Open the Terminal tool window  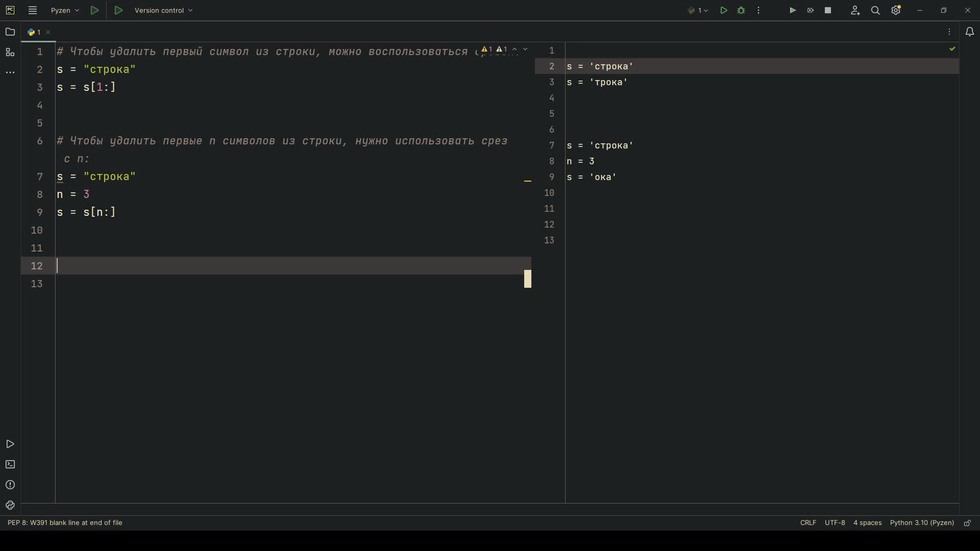pyautogui.click(x=10, y=465)
